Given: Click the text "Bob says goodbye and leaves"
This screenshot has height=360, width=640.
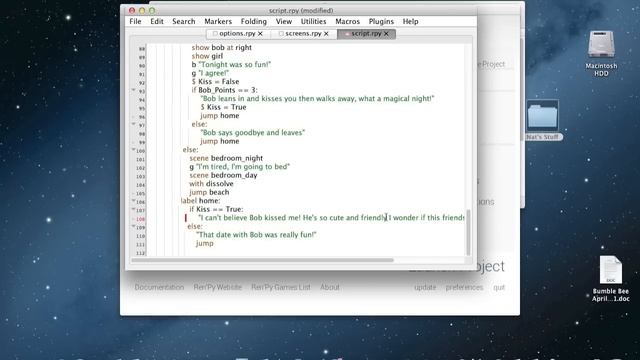Looking at the screenshot, I should coord(253,133).
